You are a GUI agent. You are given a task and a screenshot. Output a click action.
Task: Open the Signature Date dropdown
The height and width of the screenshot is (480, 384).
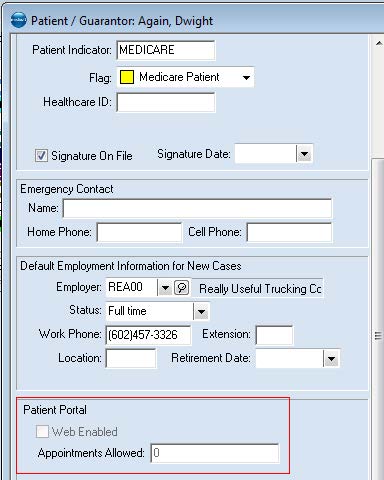coord(305,154)
